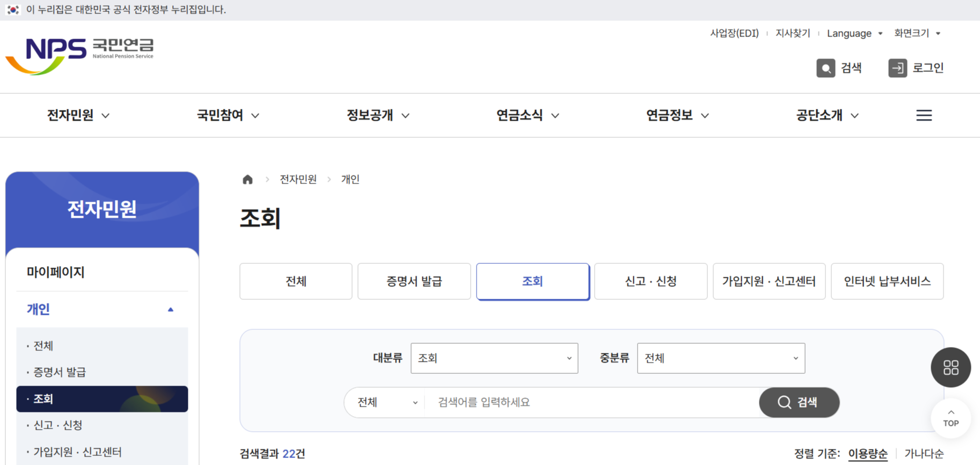
Task: Open the 지사찾기 link
Action: (793, 33)
